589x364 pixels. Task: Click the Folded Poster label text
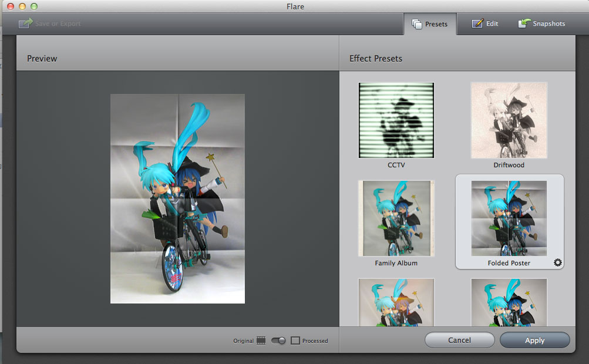(x=509, y=263)
